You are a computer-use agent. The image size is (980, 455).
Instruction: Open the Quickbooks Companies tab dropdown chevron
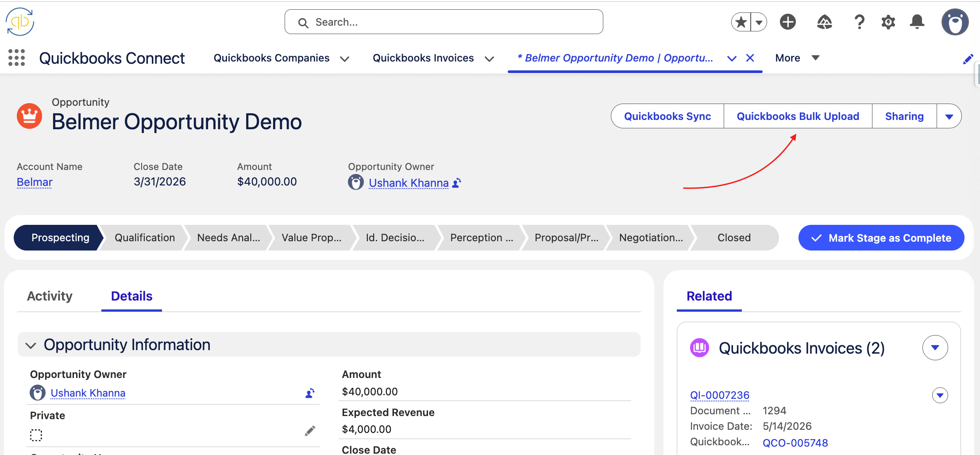click(x=345, y=58)
